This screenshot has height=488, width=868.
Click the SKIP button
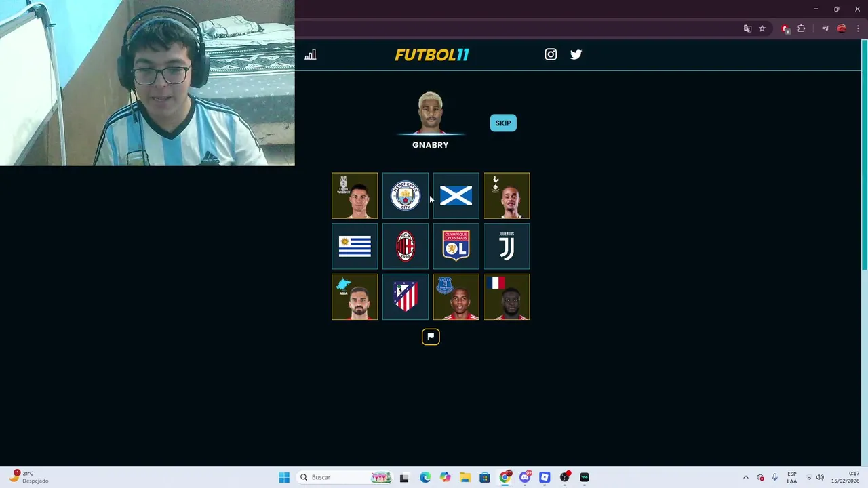(503, 123)
